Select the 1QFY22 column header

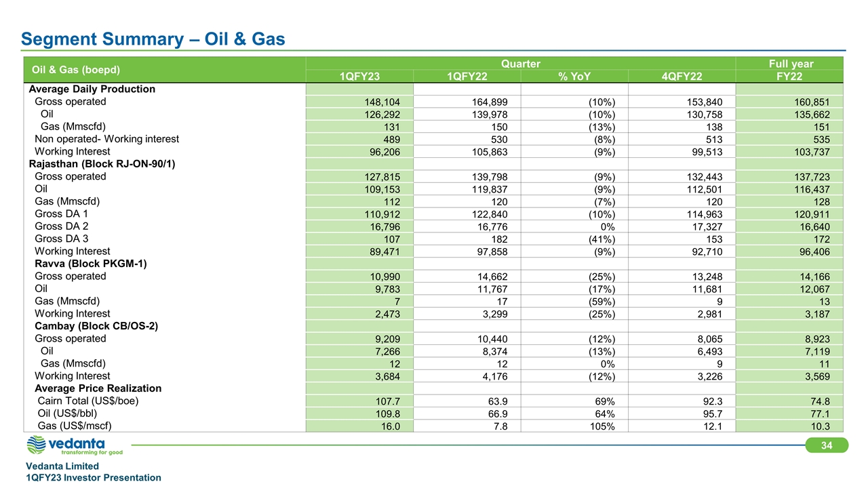(467, 76)
